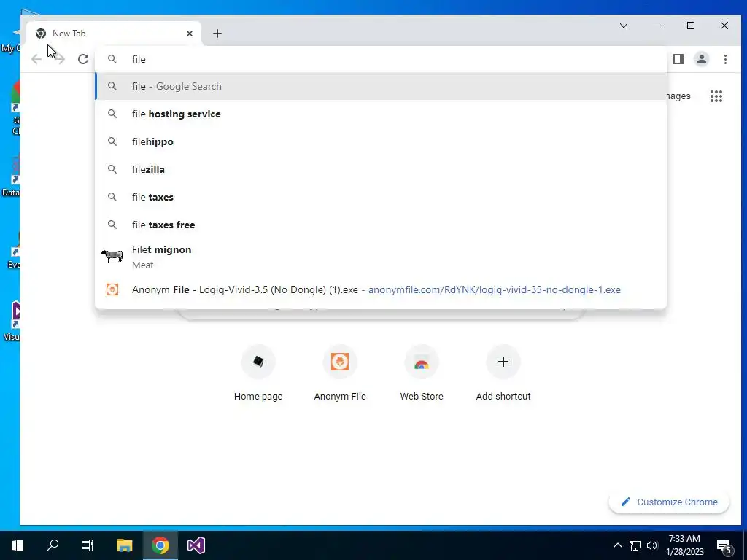Choose 'file hosting service' suggestion

pos(381,114)
